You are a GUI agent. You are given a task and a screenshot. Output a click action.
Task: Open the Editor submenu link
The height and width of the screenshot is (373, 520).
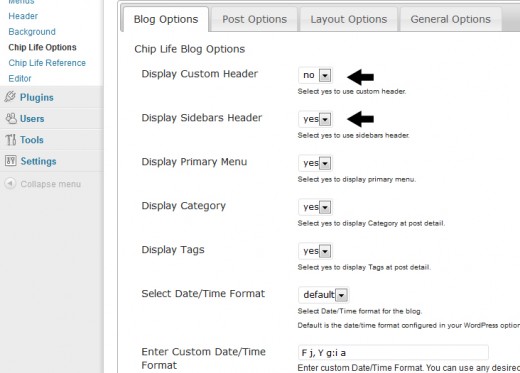(x=20, y=79)
